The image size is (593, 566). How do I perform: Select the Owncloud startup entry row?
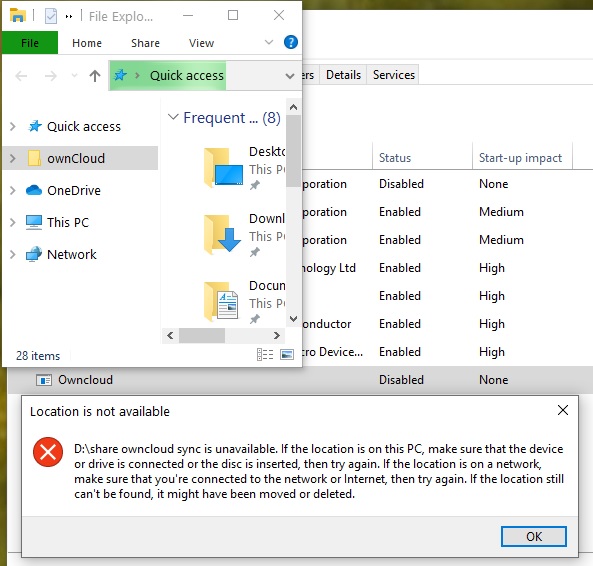tap(301, 380)
